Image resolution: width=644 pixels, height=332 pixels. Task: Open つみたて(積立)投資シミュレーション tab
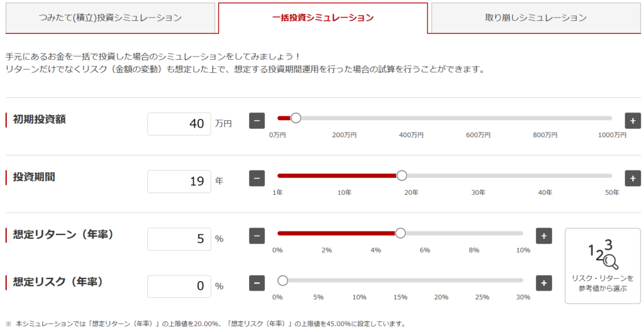pyautogui.click(x=110, y=18)
